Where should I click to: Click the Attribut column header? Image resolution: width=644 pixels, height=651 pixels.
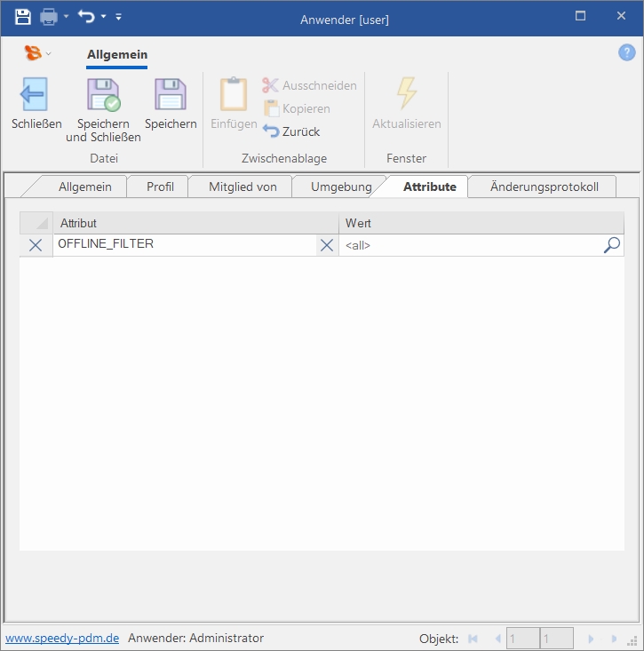195,223
